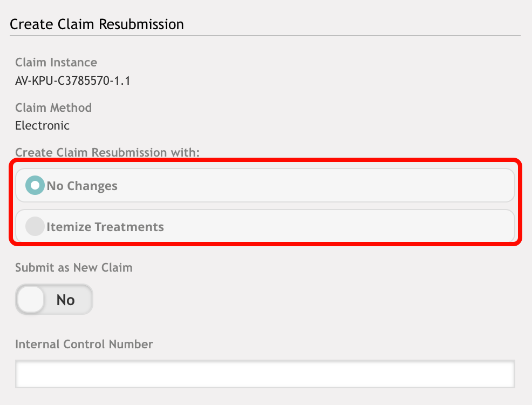Toggle the Submit as New Claim switch

click(x=54, y=299)
